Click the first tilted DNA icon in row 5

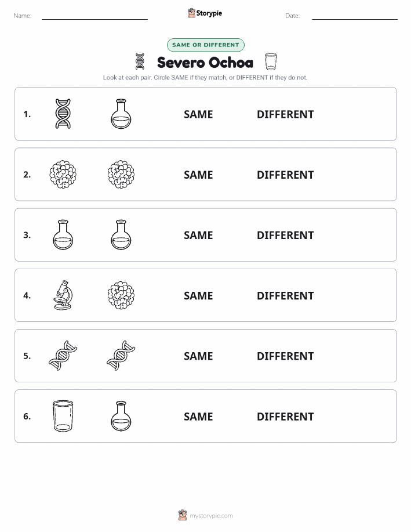[x=63, y=356]
